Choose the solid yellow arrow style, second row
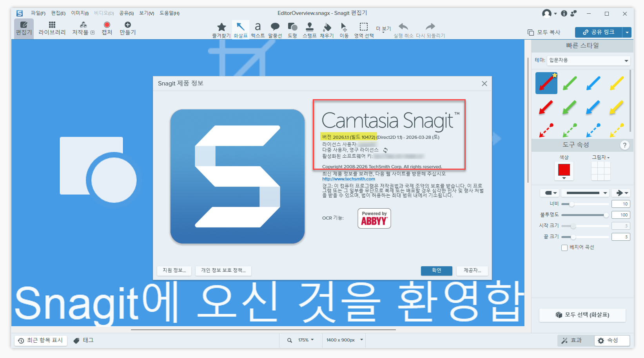 [x=617, y=107]
